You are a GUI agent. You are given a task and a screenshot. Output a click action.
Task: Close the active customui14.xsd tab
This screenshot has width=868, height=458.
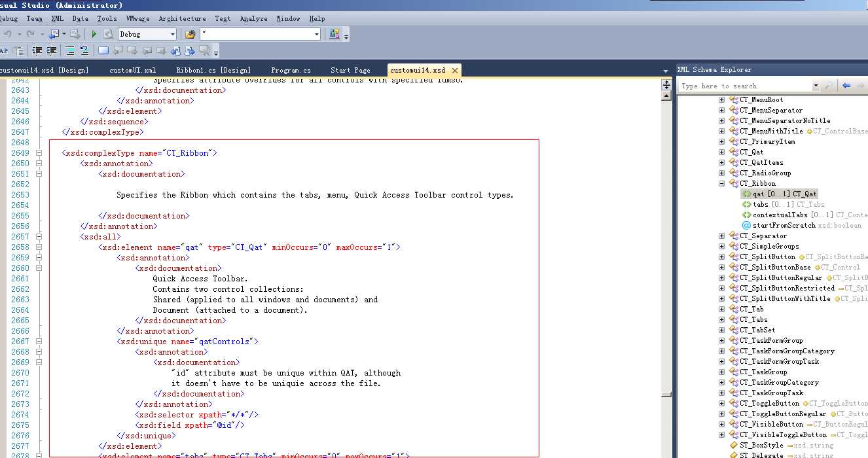[454, 70]
